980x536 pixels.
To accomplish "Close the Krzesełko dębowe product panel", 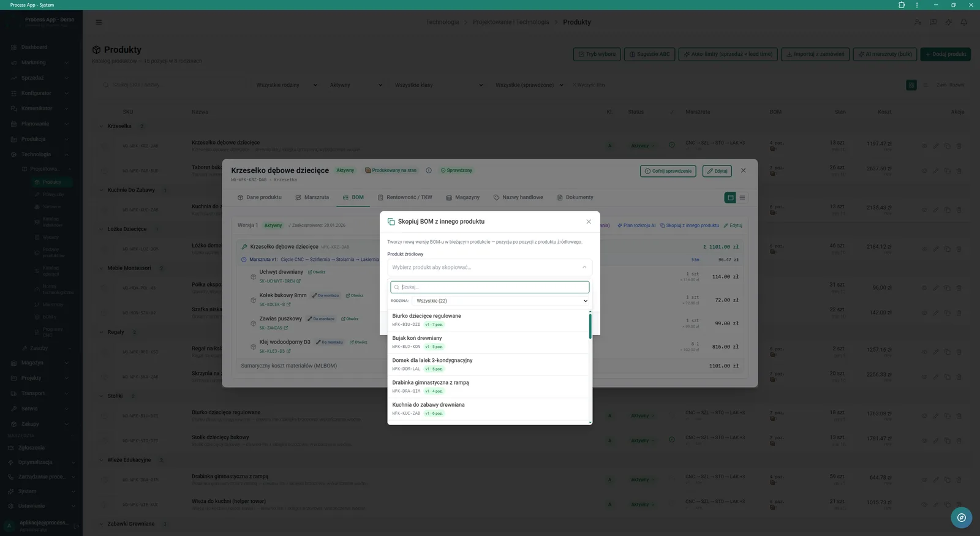I will tap(743, 171).
